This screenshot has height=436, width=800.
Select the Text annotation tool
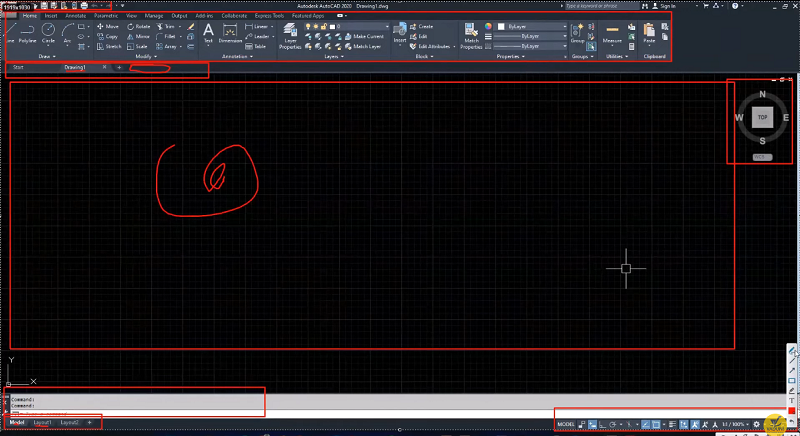point(208,34)
